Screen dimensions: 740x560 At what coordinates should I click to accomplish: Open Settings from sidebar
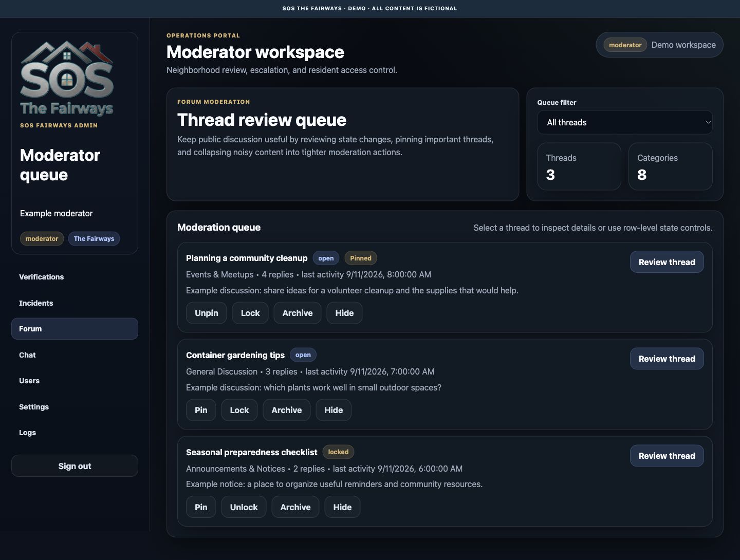pos(75,407)
